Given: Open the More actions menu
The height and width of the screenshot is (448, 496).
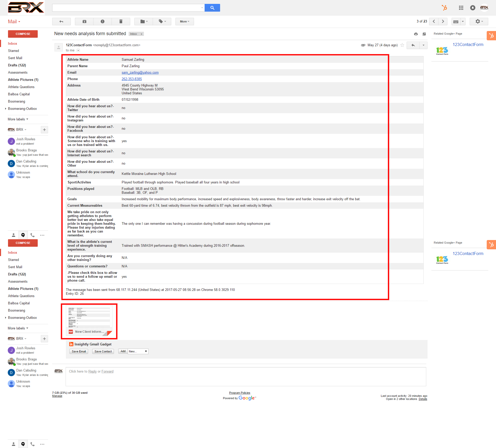Looking at the screenshot, I should point(184,21).
